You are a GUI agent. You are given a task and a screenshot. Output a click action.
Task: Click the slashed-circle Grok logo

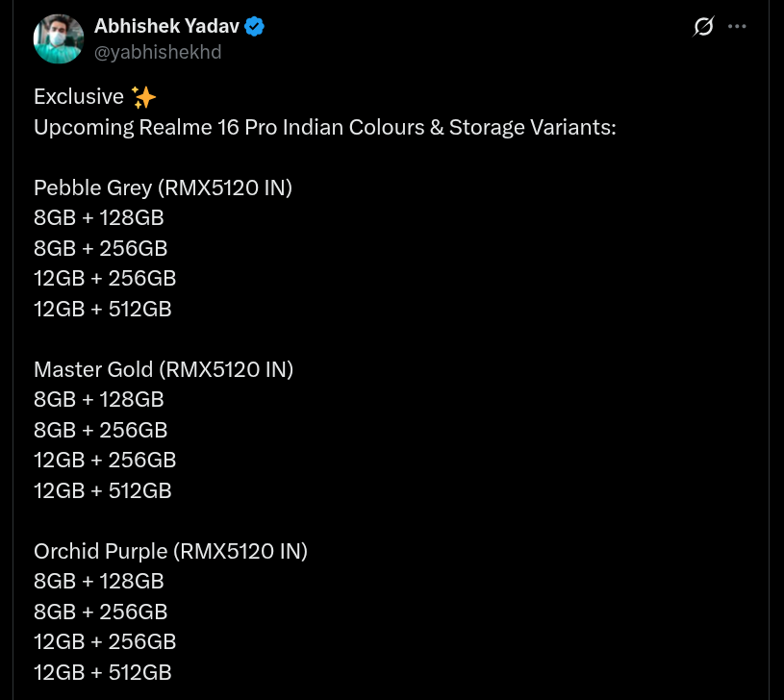(703, 26)
